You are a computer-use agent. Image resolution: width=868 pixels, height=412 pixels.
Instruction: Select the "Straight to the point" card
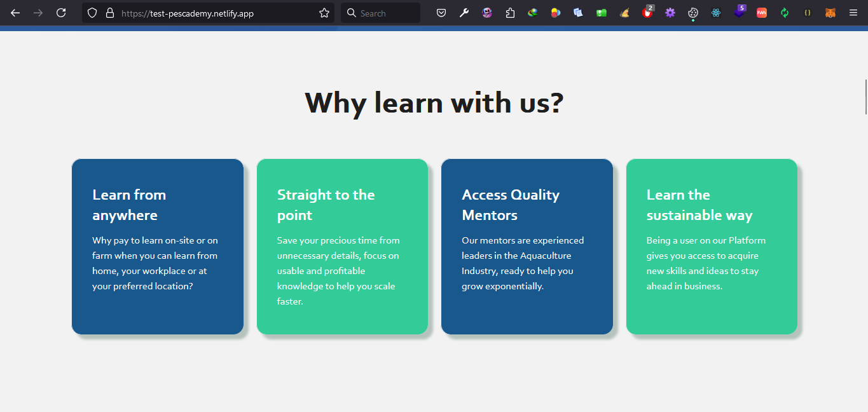(x=342, y=247)
